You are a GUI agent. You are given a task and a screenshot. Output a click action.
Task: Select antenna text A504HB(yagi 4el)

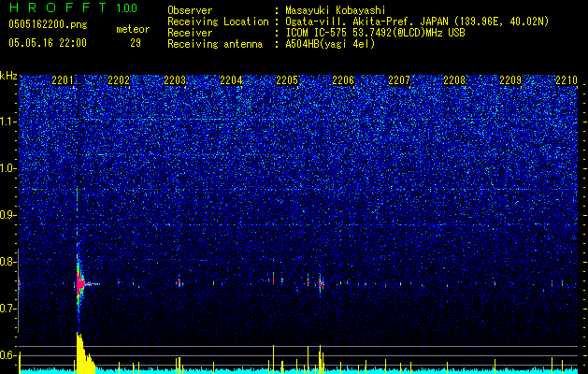point(330,44)
